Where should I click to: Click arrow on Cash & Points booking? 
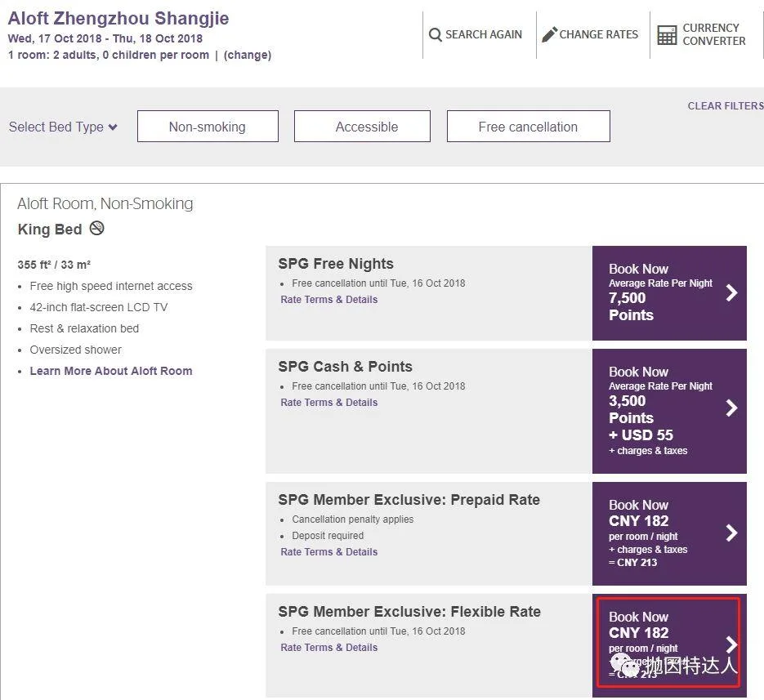[731, 408]
